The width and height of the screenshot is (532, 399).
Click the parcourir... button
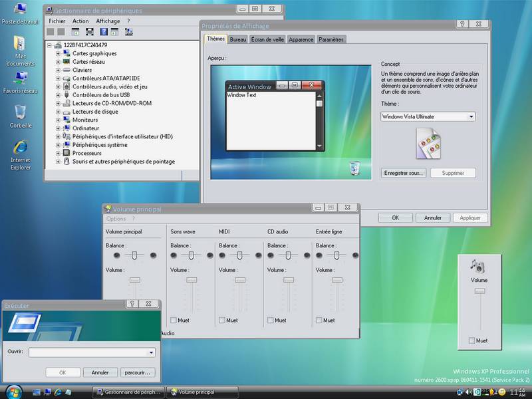138,372
